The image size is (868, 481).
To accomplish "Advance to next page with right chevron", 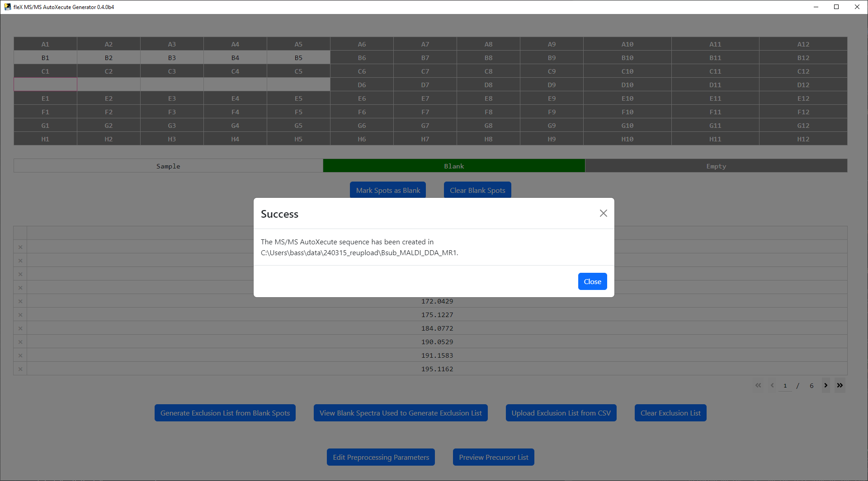I will tap(826, 386).
